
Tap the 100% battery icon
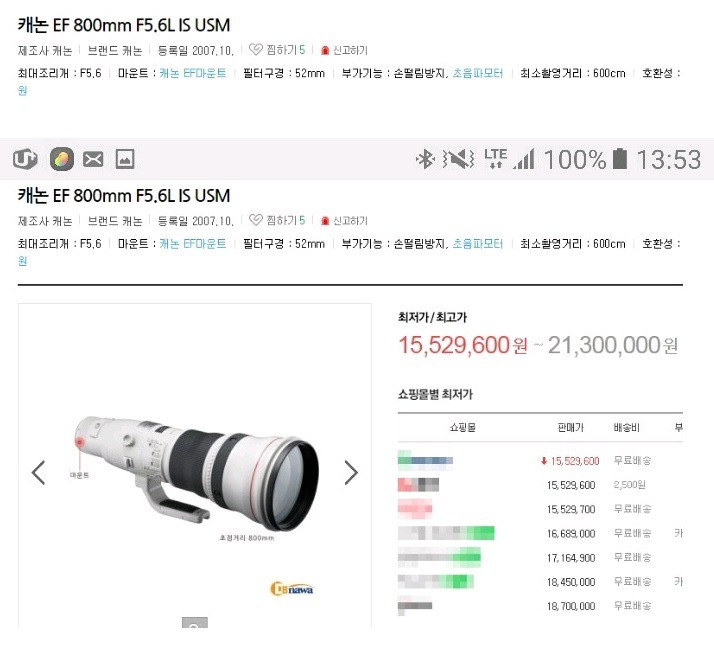(x=620, y=159)
